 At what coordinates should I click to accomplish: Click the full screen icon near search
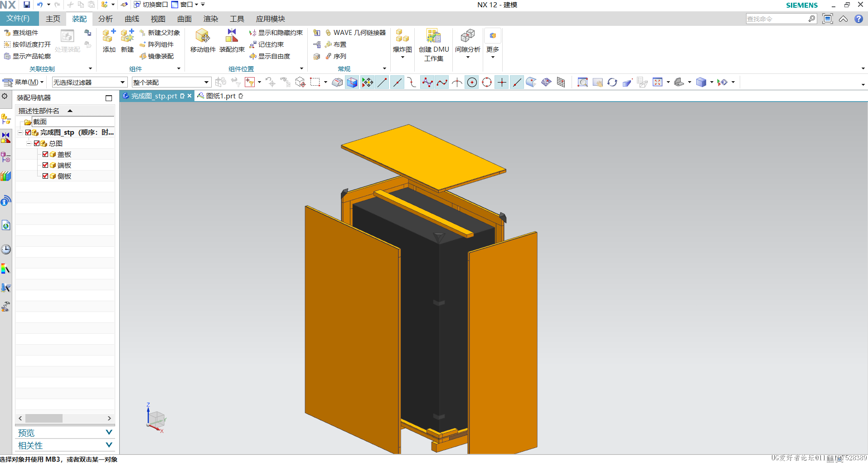828,19
